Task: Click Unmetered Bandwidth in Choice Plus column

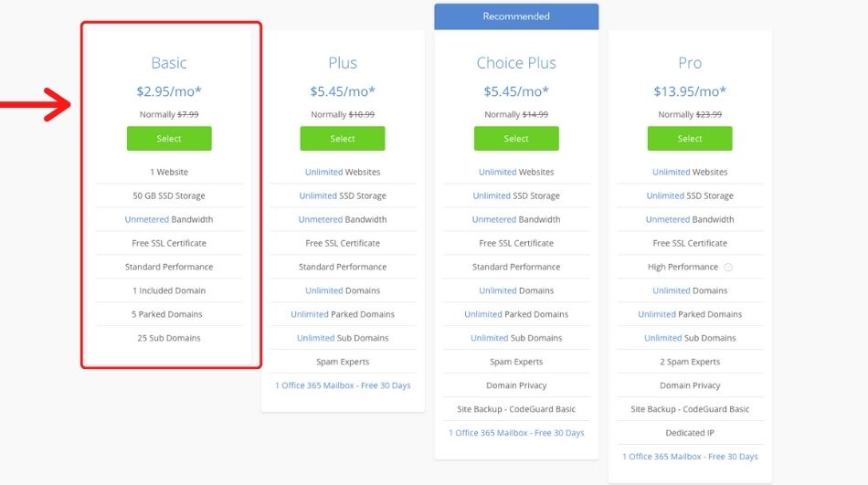Action: click(516, 219)
